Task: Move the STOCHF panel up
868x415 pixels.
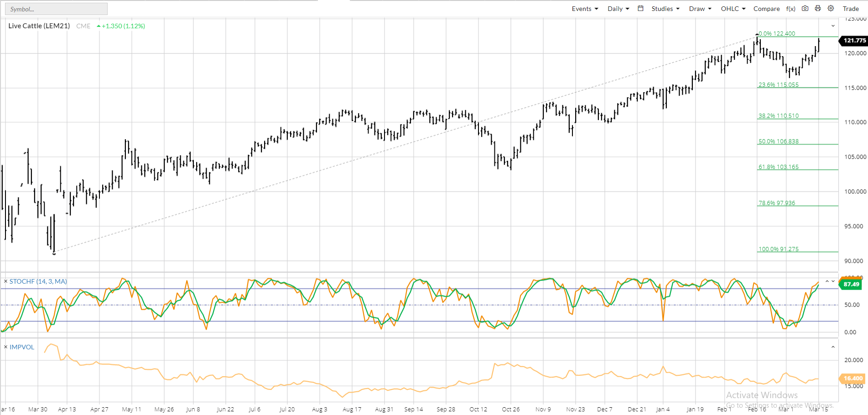Action: tap(827, 281)
